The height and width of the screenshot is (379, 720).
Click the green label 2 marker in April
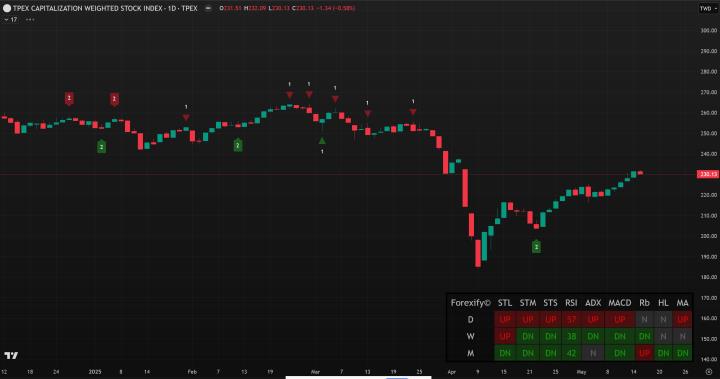click(536, 247)
